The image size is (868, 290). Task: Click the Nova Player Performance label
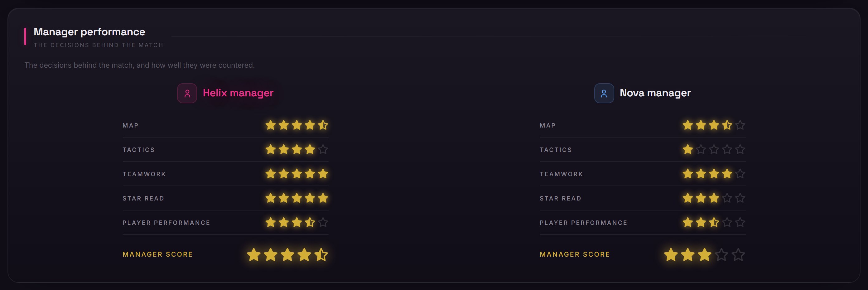584,223
